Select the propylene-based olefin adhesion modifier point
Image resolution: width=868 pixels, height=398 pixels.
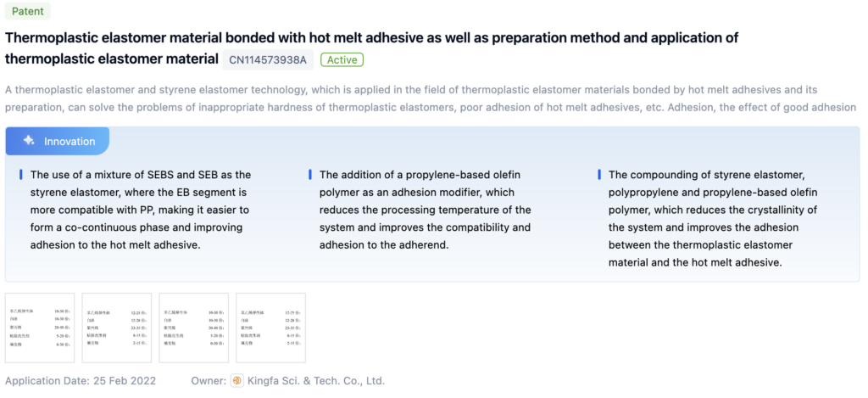coord(425,210)
